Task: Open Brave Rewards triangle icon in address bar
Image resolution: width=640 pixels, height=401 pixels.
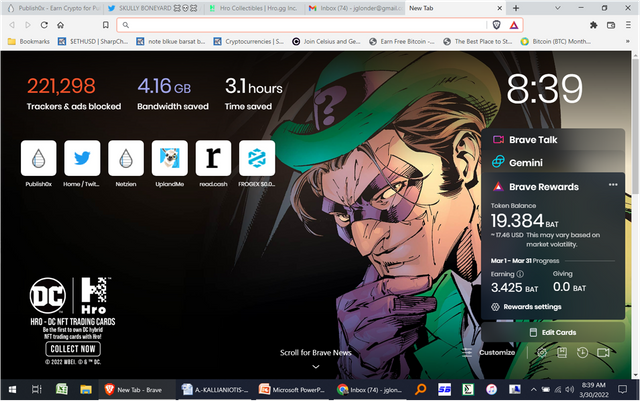Action: (x=514, y=25)
